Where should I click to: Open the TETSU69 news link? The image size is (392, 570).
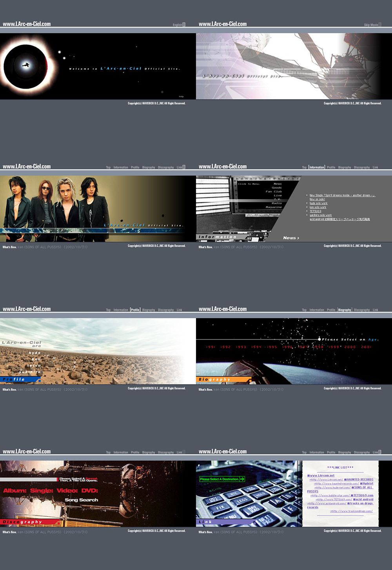click(x=315, y=211)
